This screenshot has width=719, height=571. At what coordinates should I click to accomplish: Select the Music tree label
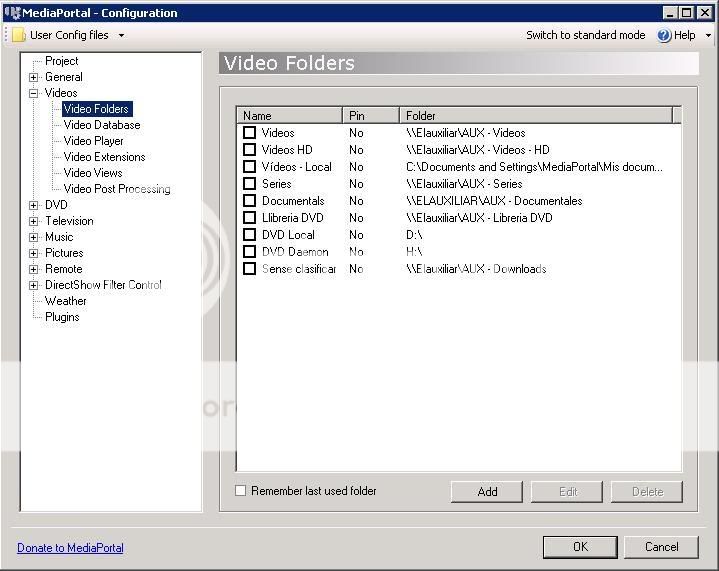click(x=59, y=237)
